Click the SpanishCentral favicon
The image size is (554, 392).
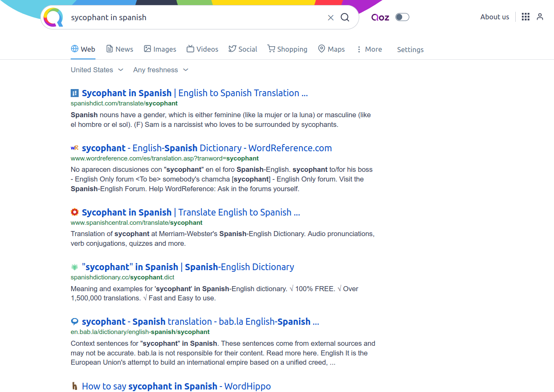click(x=74, y=212)
